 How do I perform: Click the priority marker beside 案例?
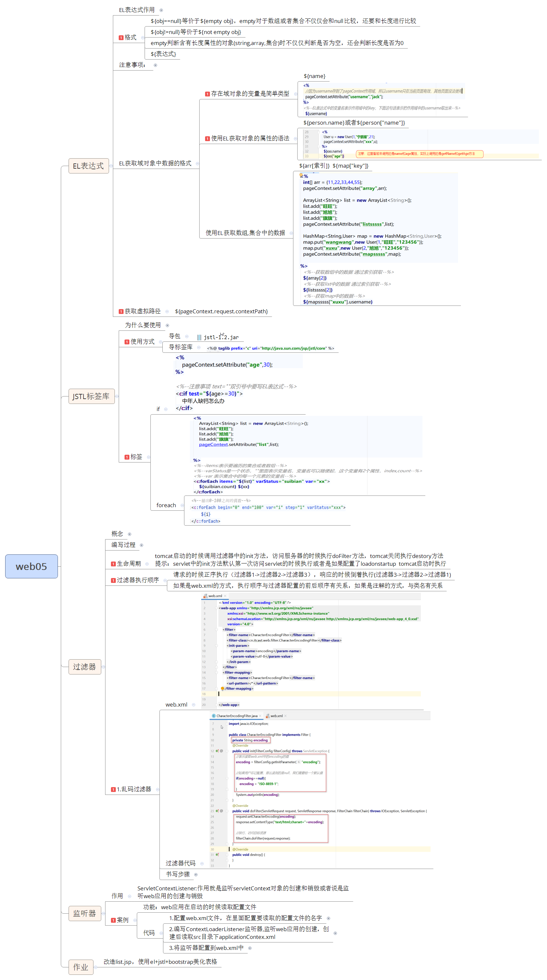(113, 920)
